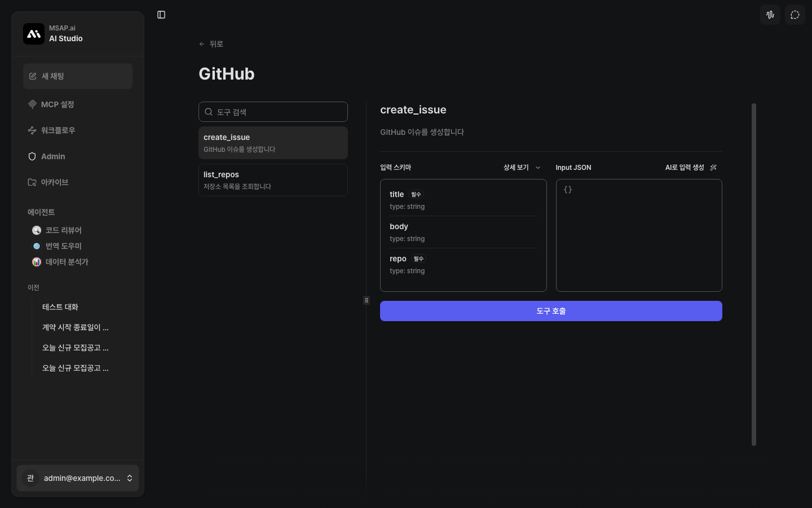Image resolution: width=812 pixels, height=508 pixels.
Task: Click the Input JSON label
Action: point(573,168)
